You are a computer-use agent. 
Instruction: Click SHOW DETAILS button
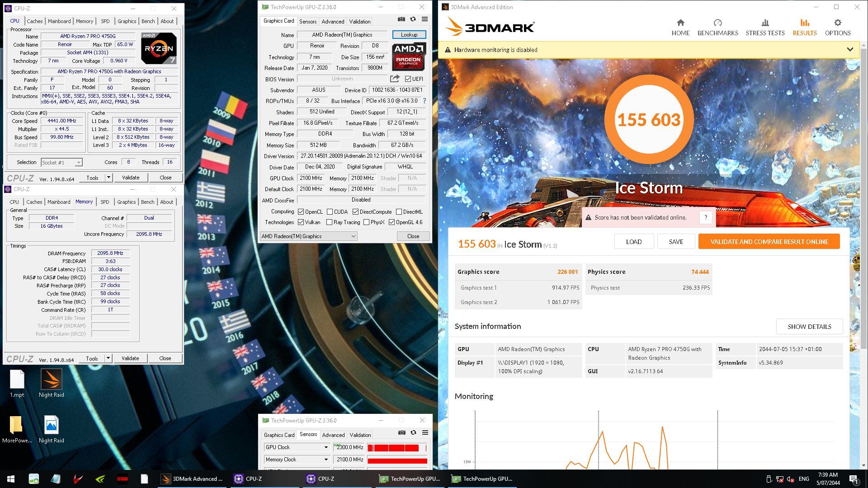pos(809,327)
